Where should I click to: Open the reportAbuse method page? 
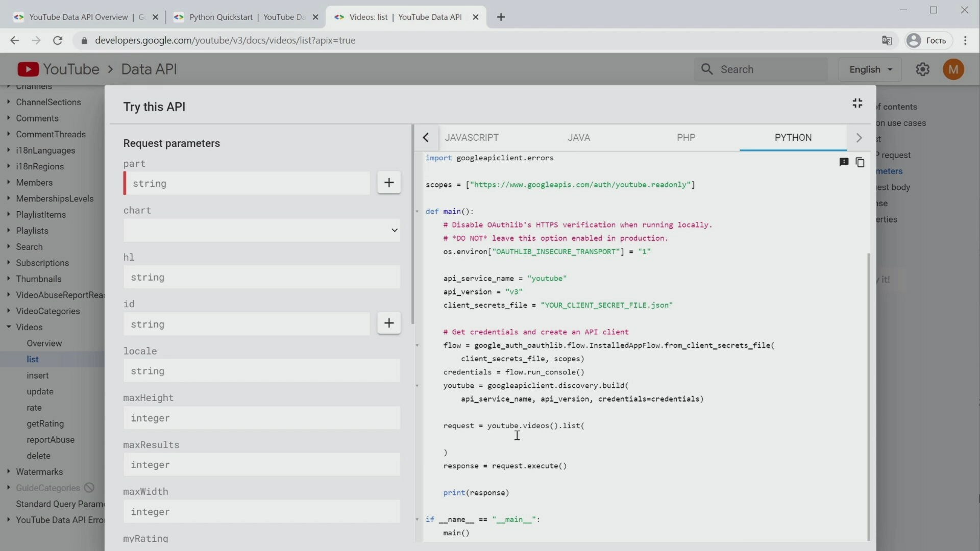(x=51, y=440)
